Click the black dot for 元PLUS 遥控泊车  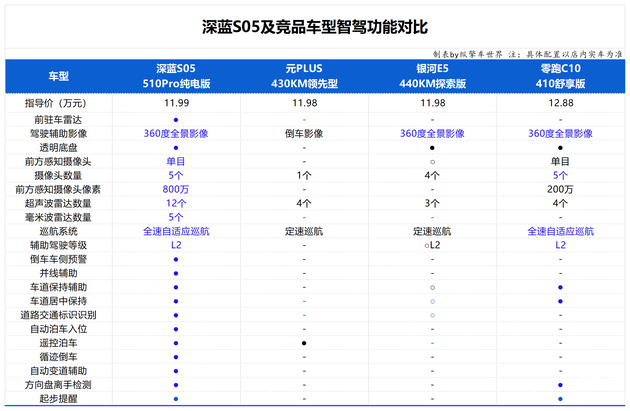pyautogui.click(x=304, y=343)
